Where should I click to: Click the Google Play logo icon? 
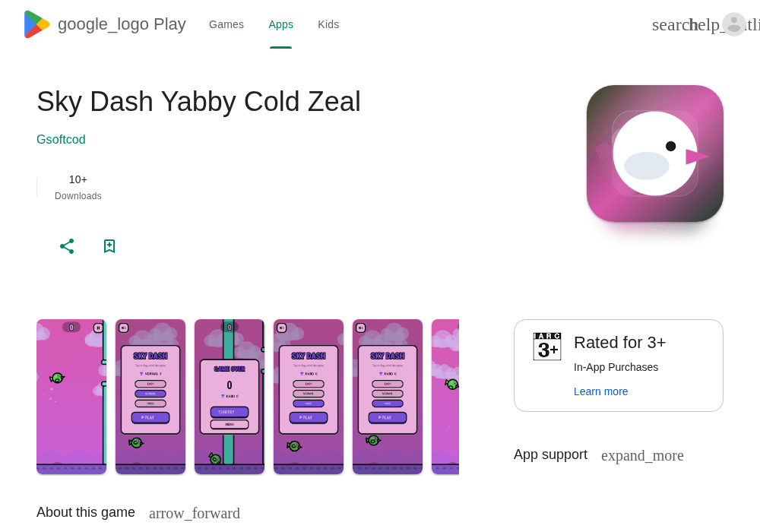36,24
